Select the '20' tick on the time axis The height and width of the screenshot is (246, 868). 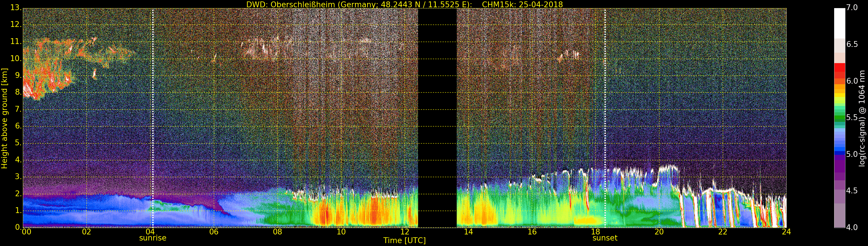tap(659, 232)
